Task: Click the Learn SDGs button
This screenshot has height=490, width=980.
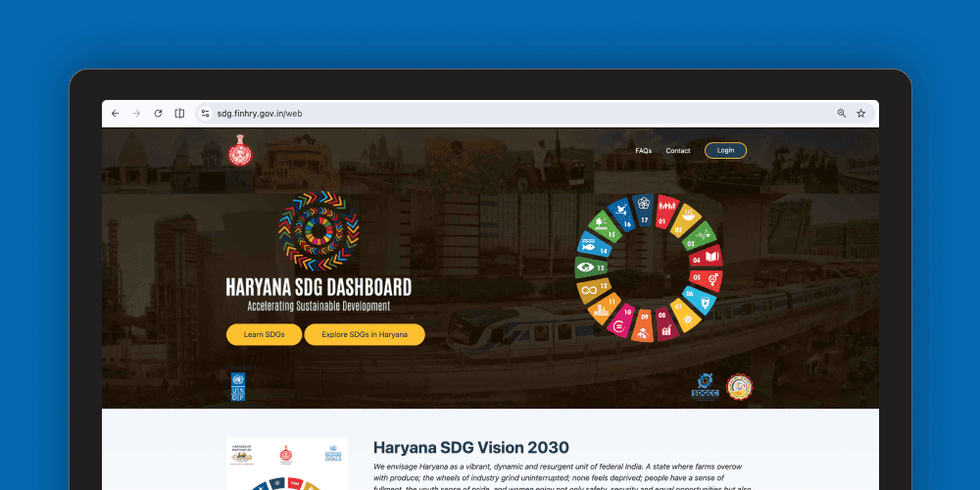Action: coord(264,334)
